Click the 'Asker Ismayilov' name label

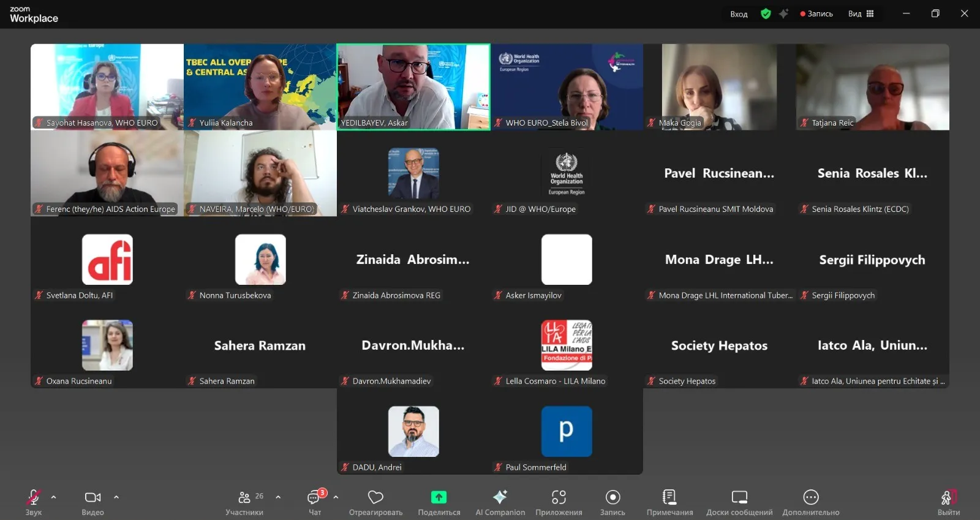533,295
